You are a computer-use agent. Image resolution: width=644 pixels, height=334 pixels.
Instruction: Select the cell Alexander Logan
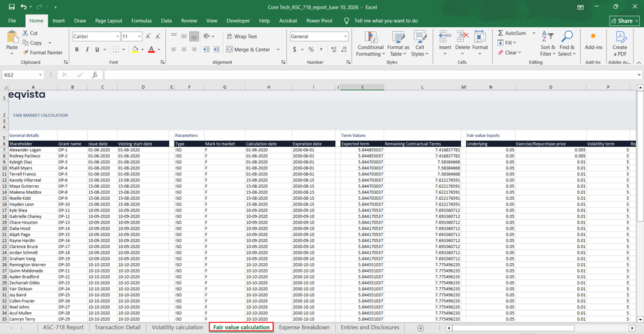tap(33, 150)
